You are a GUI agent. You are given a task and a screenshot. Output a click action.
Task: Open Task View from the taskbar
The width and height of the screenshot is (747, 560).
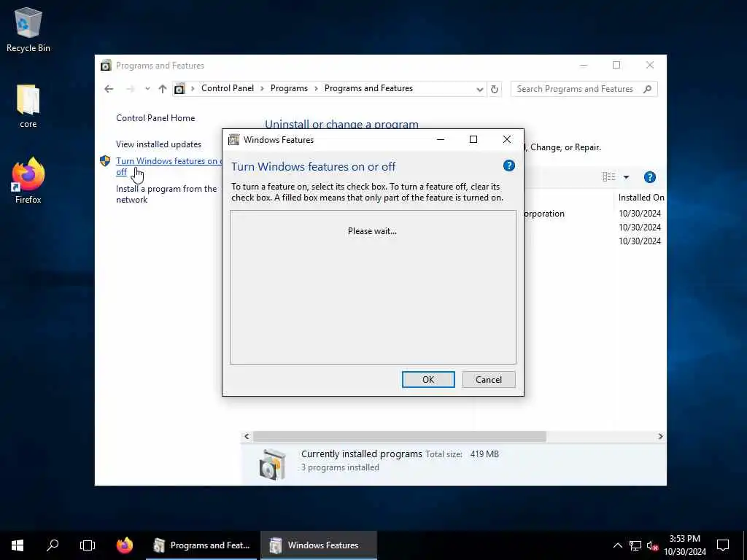(88, 545)
